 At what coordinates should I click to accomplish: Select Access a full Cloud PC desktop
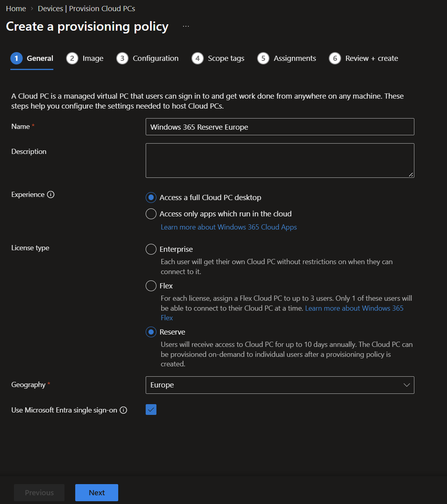point(151,197)
